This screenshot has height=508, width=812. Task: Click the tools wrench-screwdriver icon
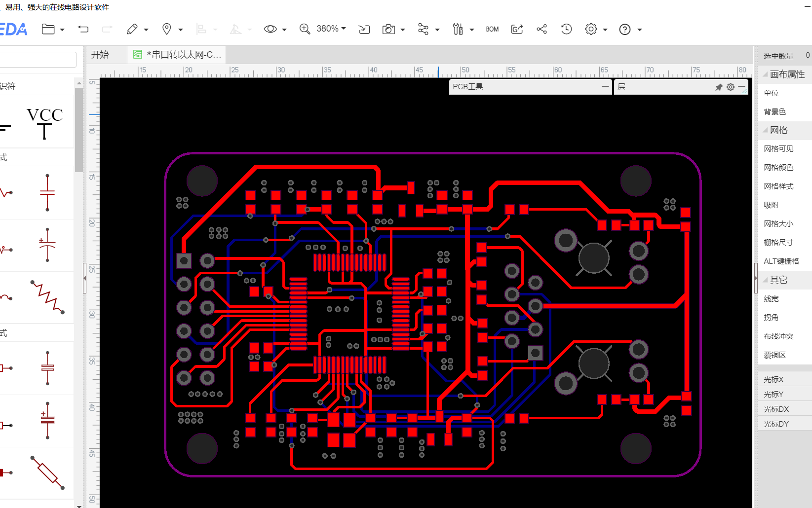pos(458,29)
